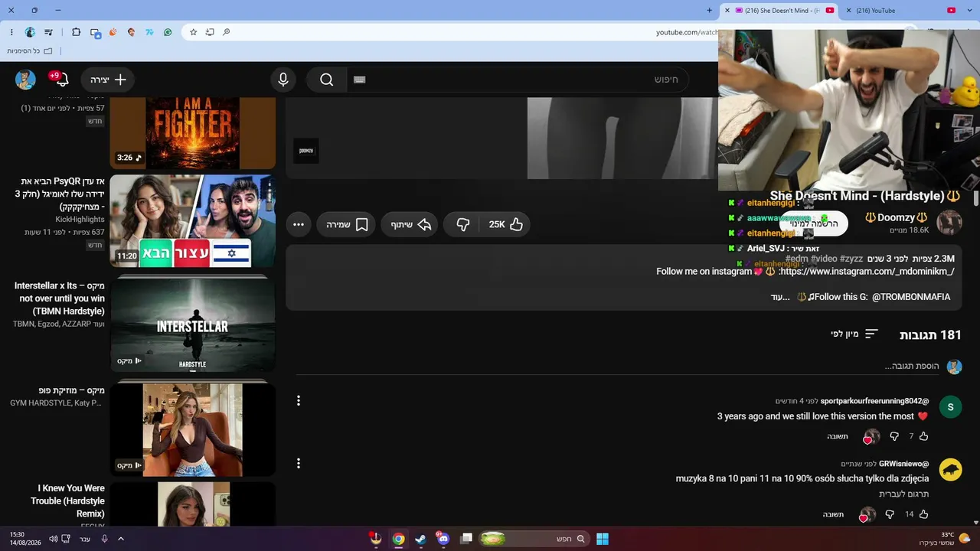
Task: Show hidden system tray icons
Action: 120,539
